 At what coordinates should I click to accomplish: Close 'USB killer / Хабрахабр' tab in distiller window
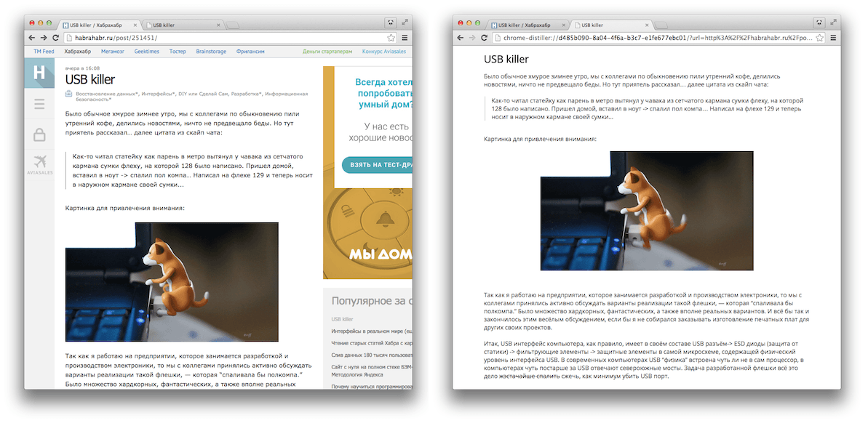point(564,25)
